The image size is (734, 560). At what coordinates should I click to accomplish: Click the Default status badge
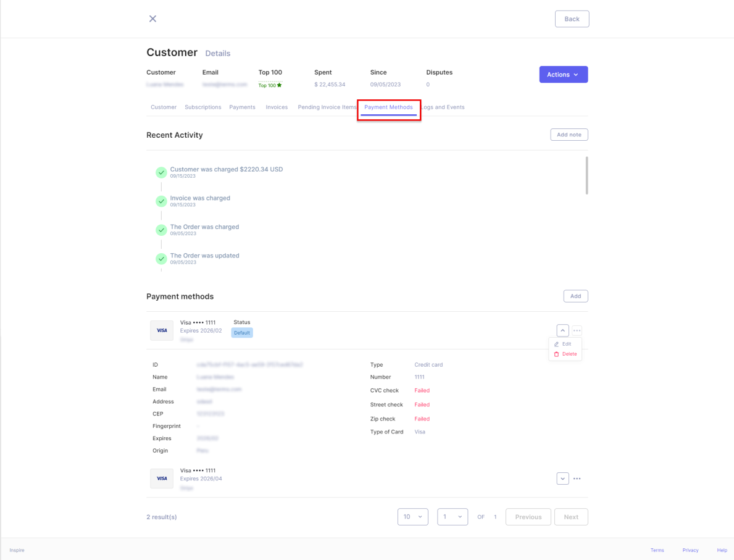pyautogui.click(x=242, y=332)
